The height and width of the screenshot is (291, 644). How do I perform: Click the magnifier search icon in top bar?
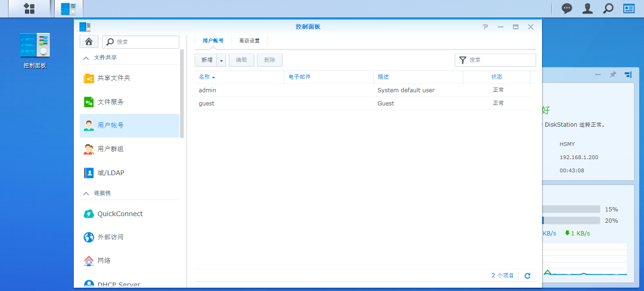coord(608,8)
